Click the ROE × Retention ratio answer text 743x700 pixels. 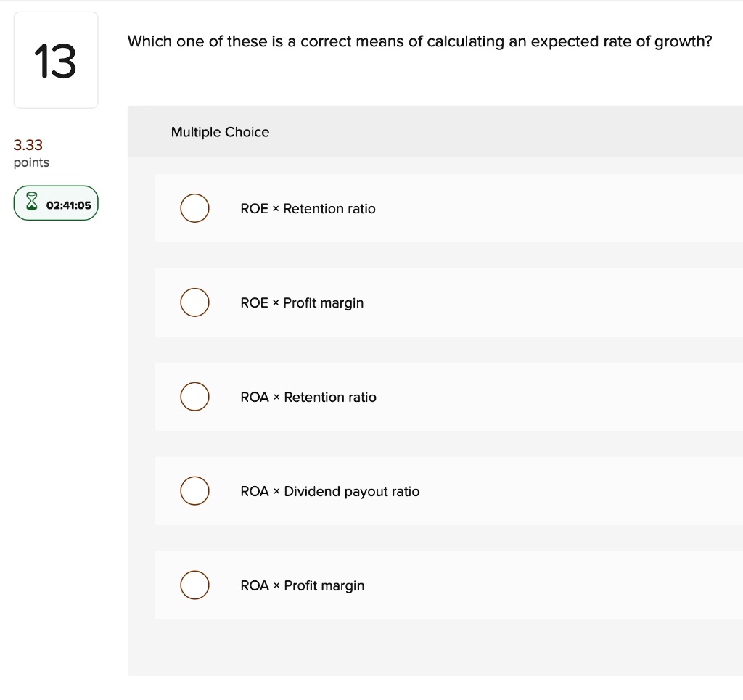(308, 208)
